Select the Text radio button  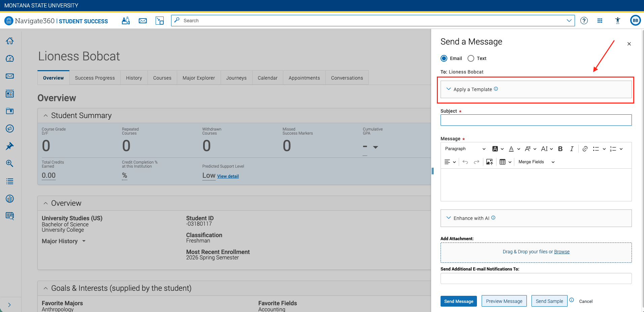click(x=471, y=58)
